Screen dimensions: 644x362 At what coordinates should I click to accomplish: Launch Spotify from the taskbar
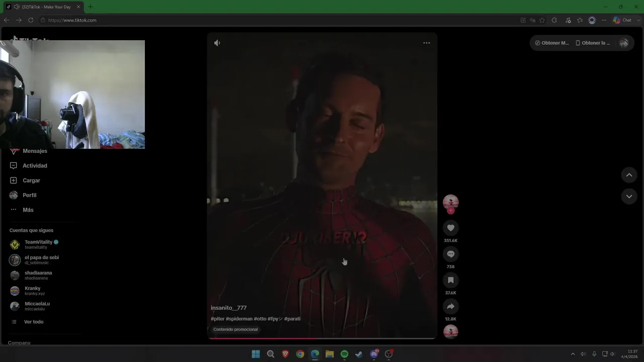pyautogui.click(x=344, y=354)
